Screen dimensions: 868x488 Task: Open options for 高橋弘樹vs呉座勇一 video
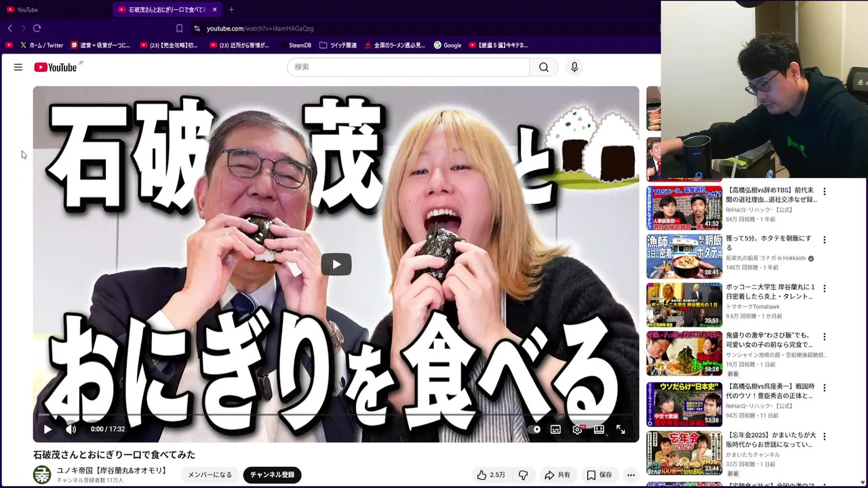825,388
